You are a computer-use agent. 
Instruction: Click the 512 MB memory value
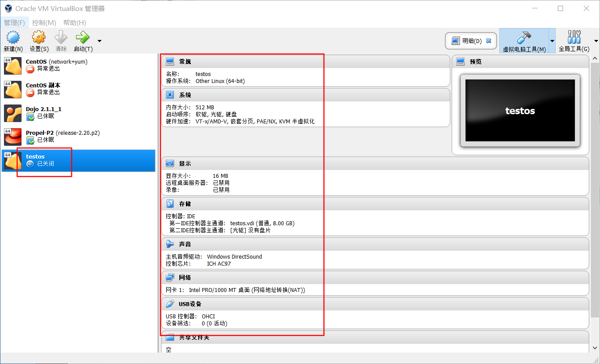coord(205,107)
